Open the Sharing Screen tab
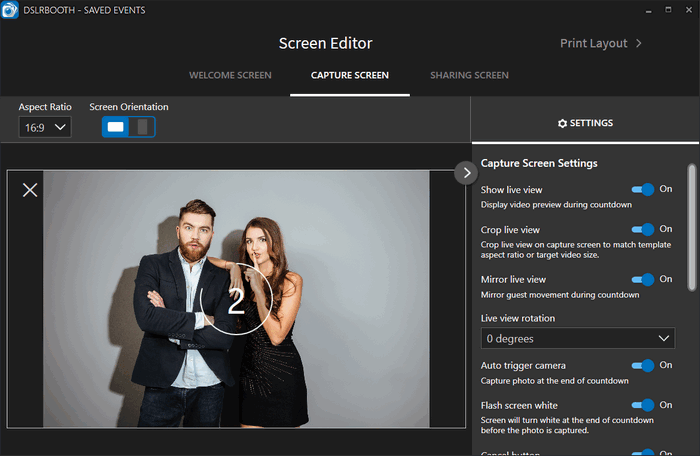The height and width of the screenshot is (456, 700). [469, 75]
